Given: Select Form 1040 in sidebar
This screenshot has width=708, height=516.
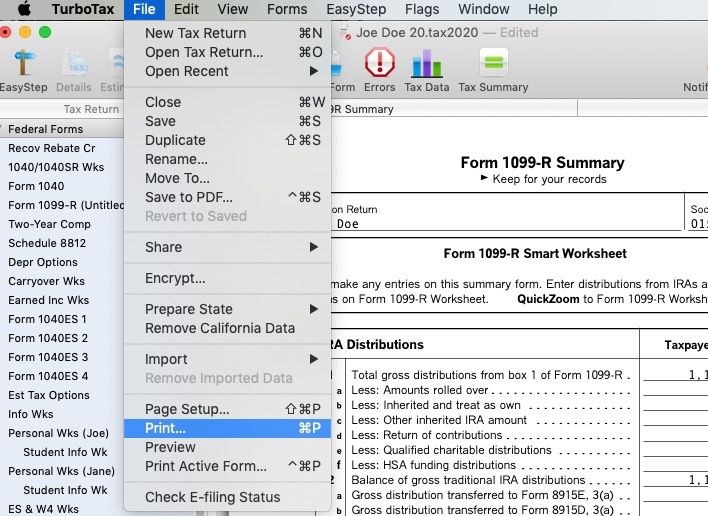Looking at the screenshot, I should point(36,186).
